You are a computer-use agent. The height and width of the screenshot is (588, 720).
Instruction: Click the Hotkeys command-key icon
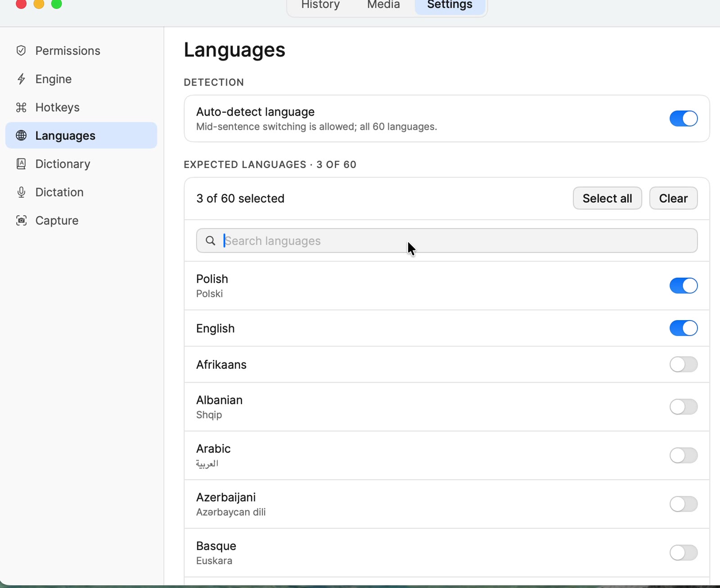(x=21, y=107)
